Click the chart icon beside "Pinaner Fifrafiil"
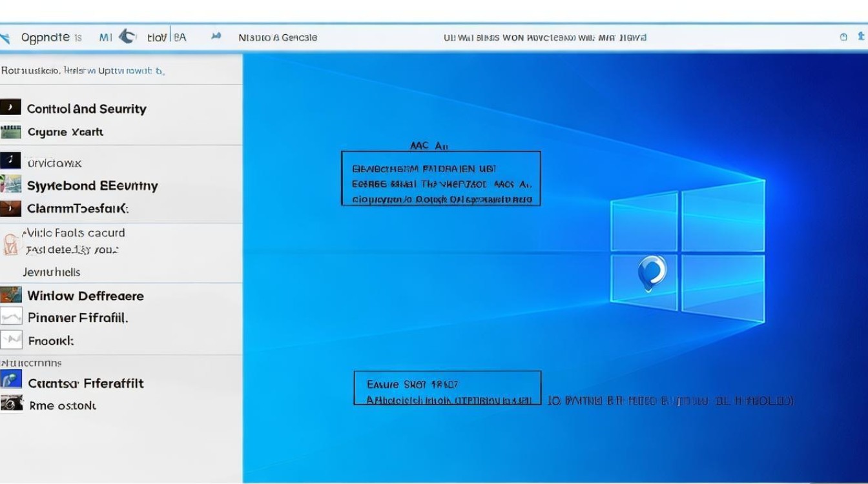Viewport: 868px width, 484px height. (x=10, y=317)
